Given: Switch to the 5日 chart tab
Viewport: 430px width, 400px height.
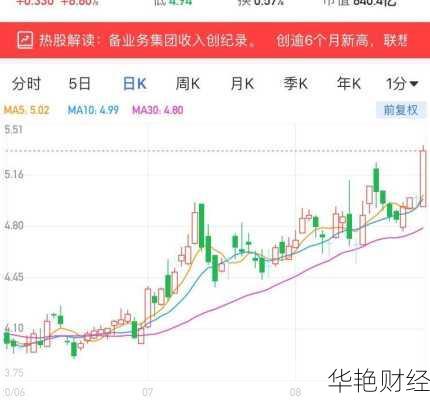Looking at the screenshot, I should click(79, 84).
